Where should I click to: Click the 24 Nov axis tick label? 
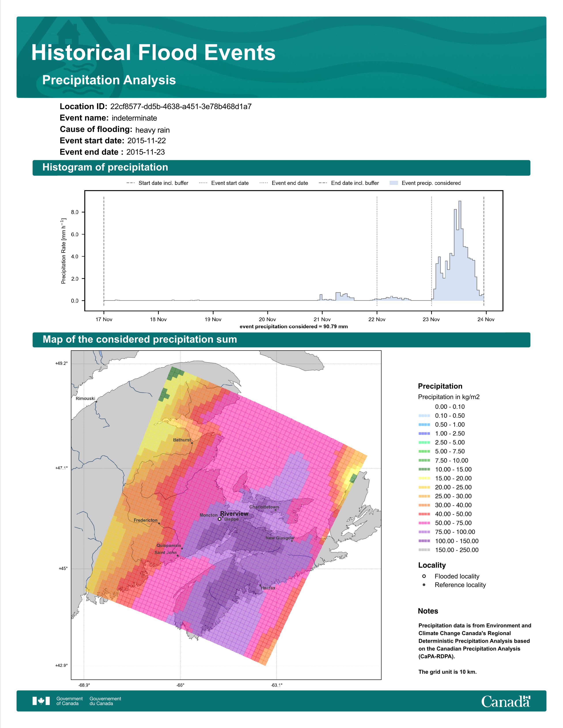click(486, 319)
